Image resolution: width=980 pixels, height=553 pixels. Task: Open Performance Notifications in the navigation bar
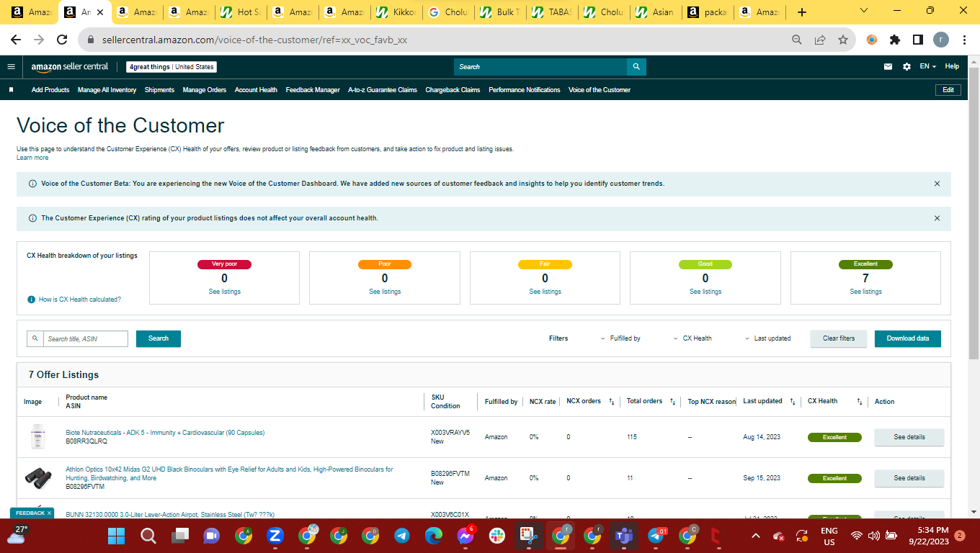pyautogui.click(x=525, y=90)
